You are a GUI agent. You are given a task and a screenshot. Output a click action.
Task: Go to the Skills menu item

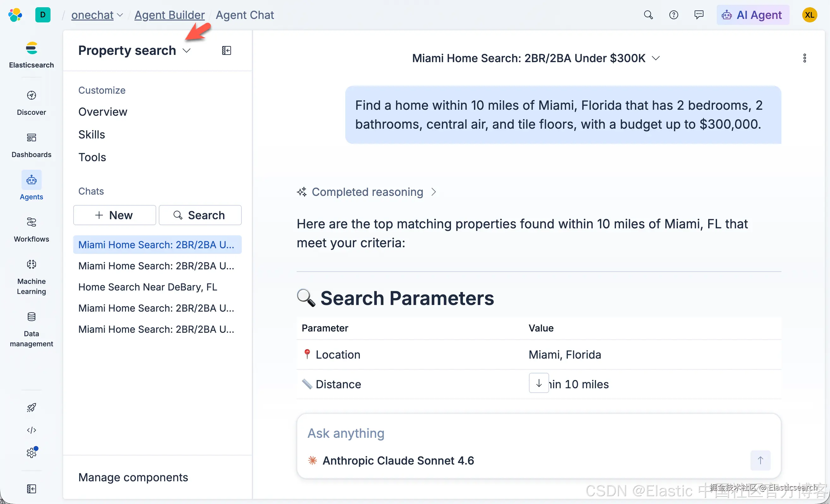click(92, 134)
